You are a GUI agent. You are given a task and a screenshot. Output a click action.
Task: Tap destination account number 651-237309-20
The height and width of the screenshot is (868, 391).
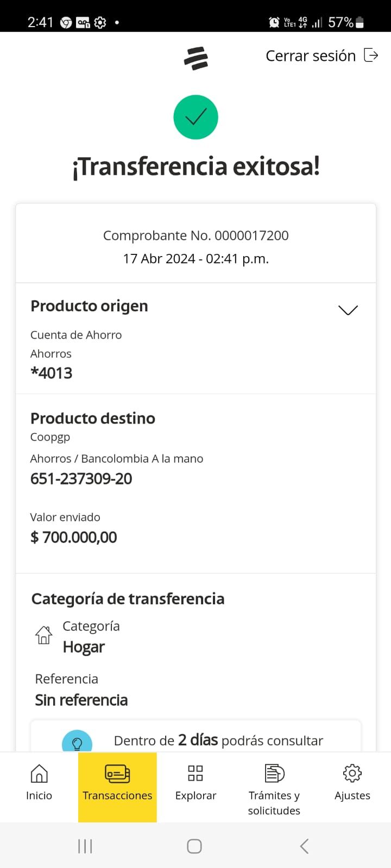81,478
